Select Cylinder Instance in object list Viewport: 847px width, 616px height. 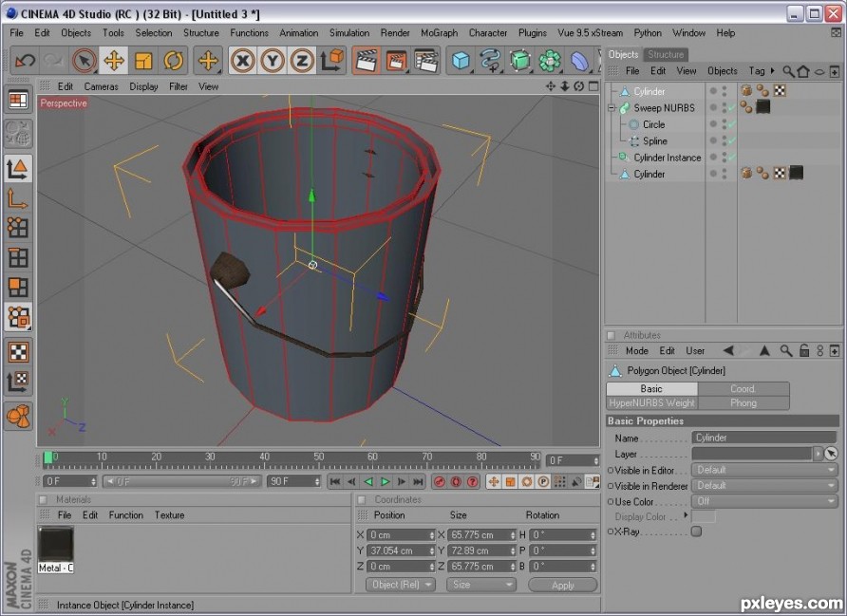coord(668,158)
